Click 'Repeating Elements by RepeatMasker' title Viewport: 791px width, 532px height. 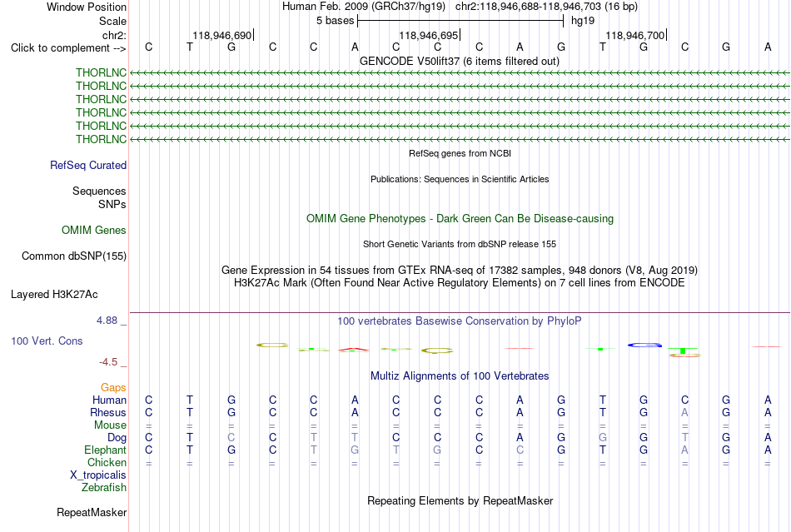coord(460,501)
